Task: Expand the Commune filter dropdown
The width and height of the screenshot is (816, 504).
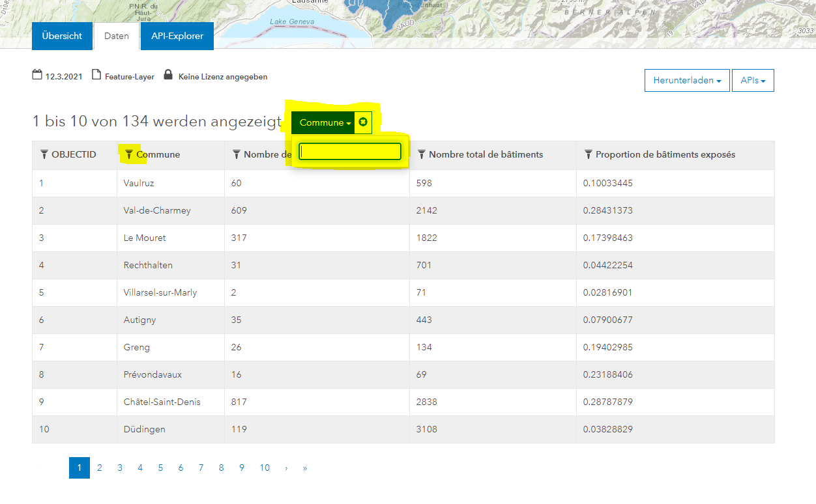Action: click(323, 122)
